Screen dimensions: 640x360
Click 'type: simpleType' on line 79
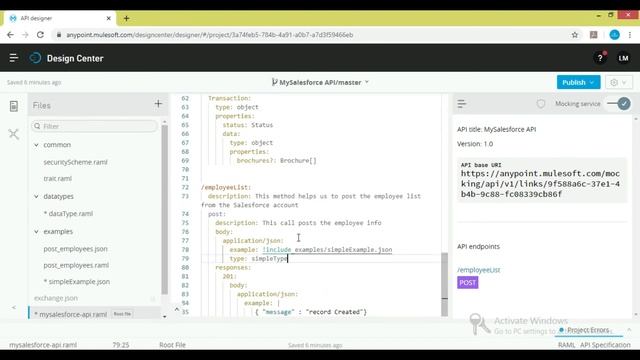[258, 258]
